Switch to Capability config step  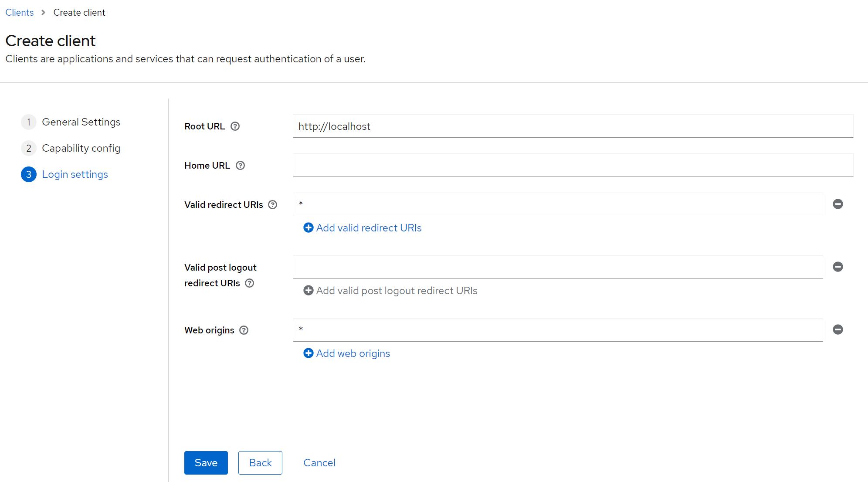pos(81,148)
